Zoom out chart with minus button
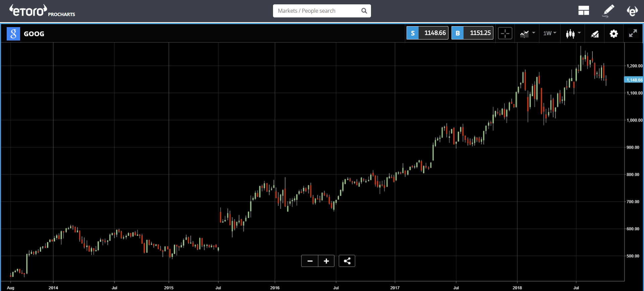Viewport: 644px width, 291px height. coord(310,261)
